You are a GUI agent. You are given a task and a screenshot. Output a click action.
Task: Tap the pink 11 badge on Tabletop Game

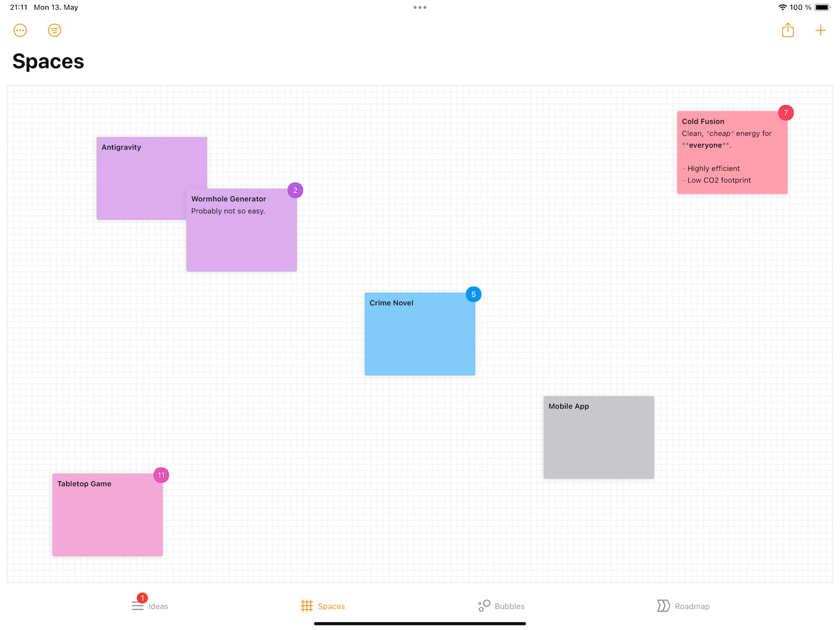click(161, 476)
